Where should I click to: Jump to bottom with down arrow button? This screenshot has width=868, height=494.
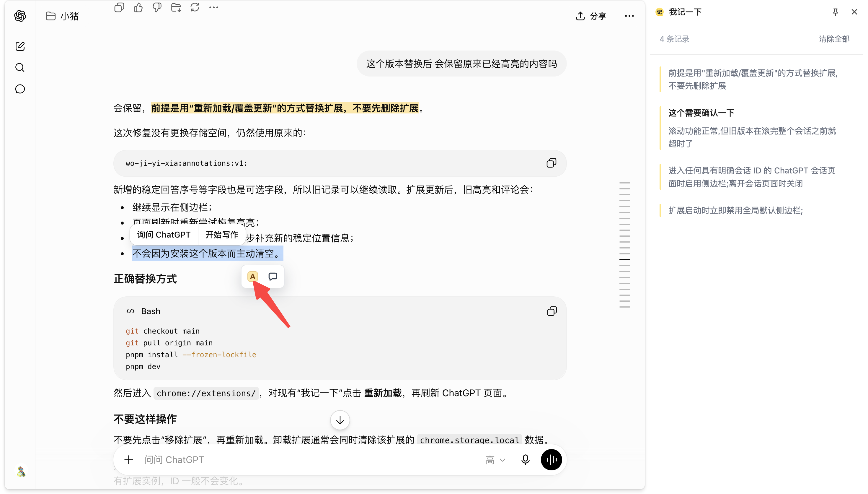click(x=340, y=420)
